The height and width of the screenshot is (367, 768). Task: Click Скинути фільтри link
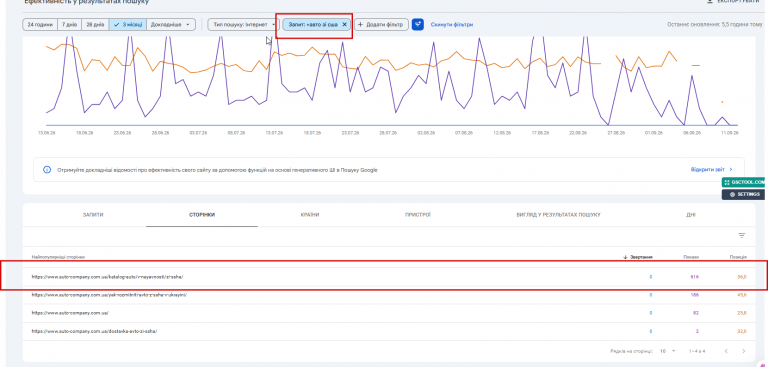pyautogui.click(x=452, y=24)
